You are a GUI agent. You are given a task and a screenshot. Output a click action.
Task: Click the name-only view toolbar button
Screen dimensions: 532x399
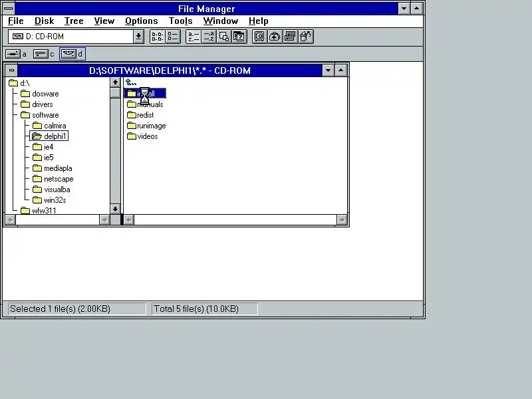point(158,37)
